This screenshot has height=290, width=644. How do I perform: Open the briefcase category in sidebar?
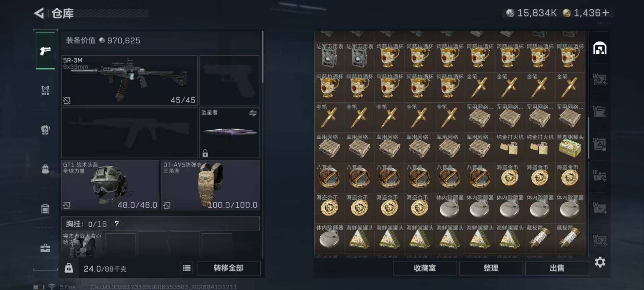[45, 248]
